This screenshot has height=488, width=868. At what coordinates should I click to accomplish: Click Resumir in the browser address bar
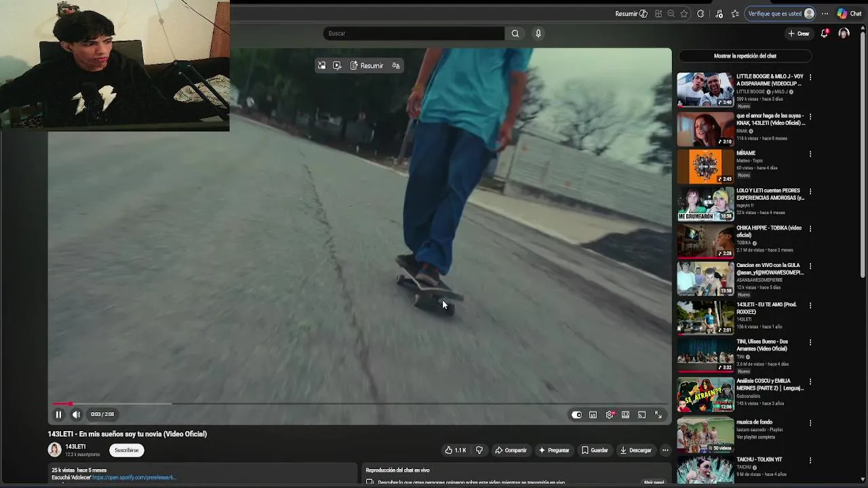click(631, 14)
